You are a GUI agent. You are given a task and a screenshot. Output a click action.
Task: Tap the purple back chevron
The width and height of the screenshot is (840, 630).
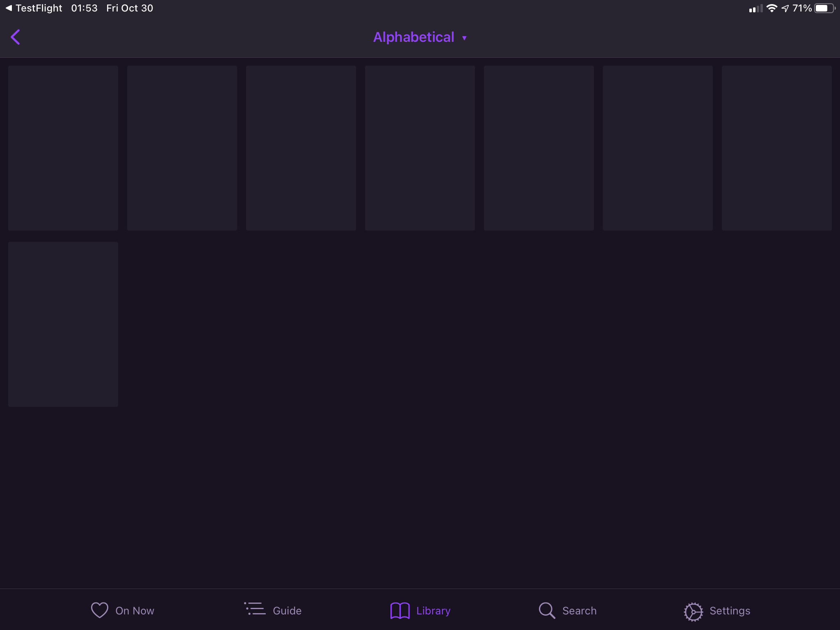click(16, 37)
